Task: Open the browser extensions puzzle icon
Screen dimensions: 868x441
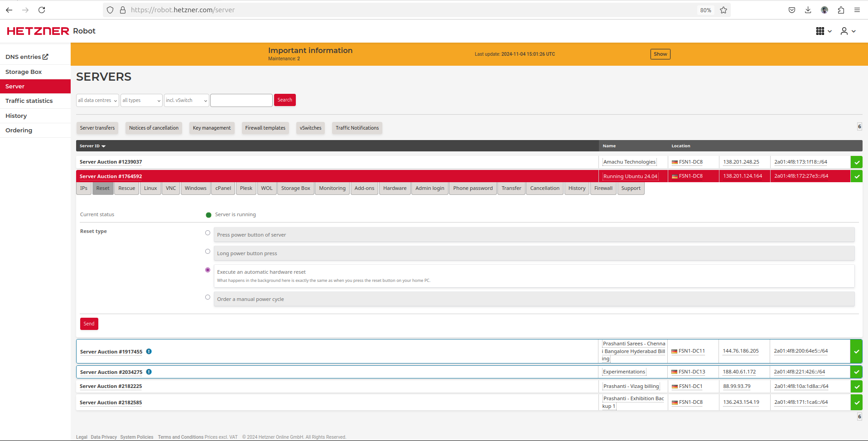Action: (841, 10)
